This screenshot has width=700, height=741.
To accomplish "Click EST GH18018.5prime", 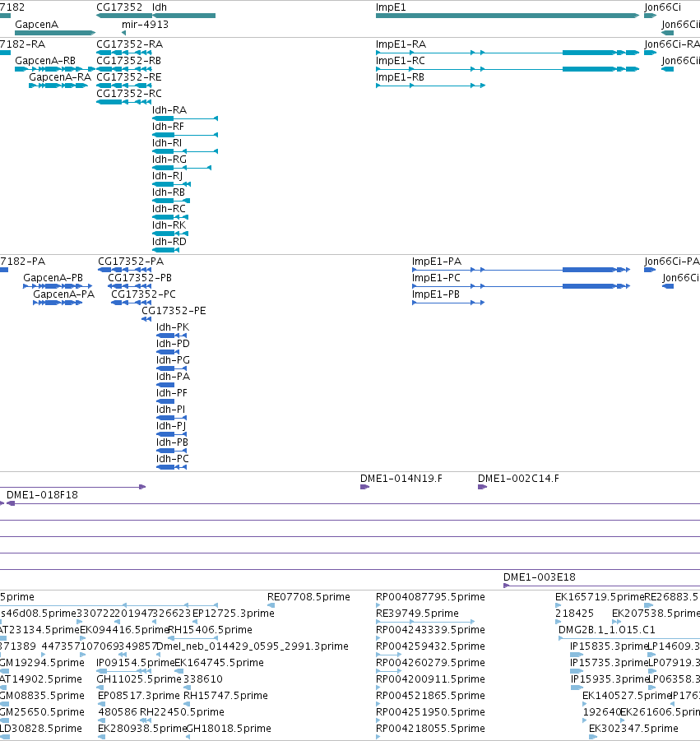I will (x=229, y=728).
